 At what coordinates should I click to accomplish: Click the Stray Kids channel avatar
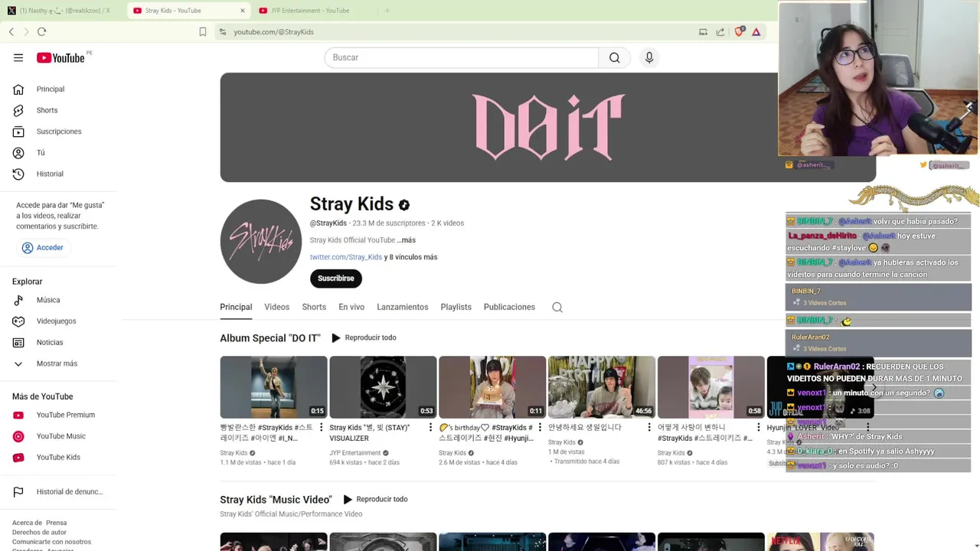point(261,242)
